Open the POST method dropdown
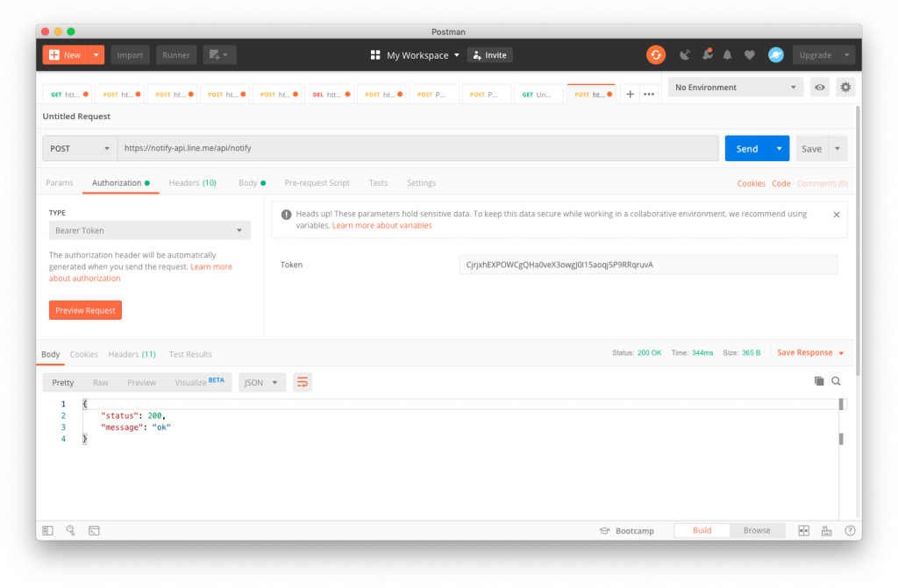Image resolution: width=898 pixels, height=588 pixels. tap(80, 148)
